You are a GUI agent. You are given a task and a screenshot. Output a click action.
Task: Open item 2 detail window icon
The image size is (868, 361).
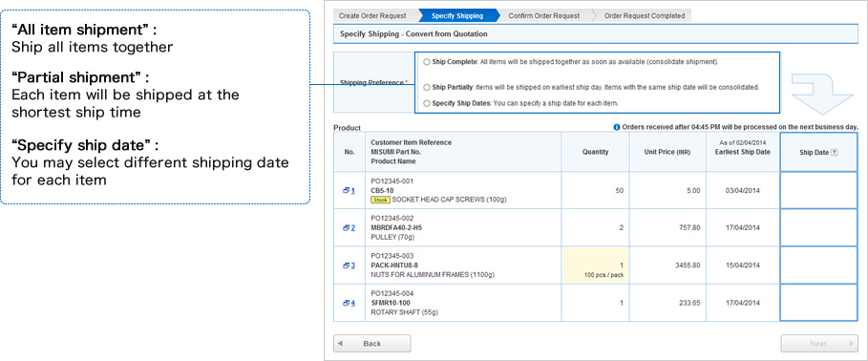[346, 227]
